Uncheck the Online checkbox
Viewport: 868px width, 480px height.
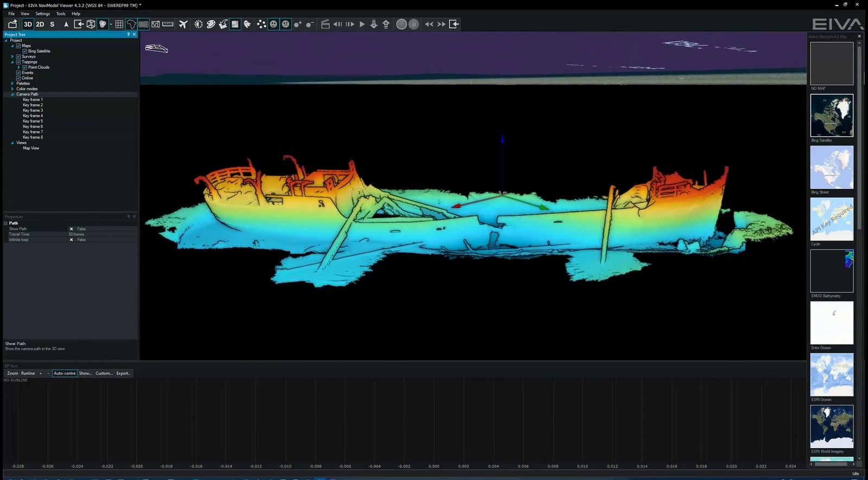[x=18, y=78]
